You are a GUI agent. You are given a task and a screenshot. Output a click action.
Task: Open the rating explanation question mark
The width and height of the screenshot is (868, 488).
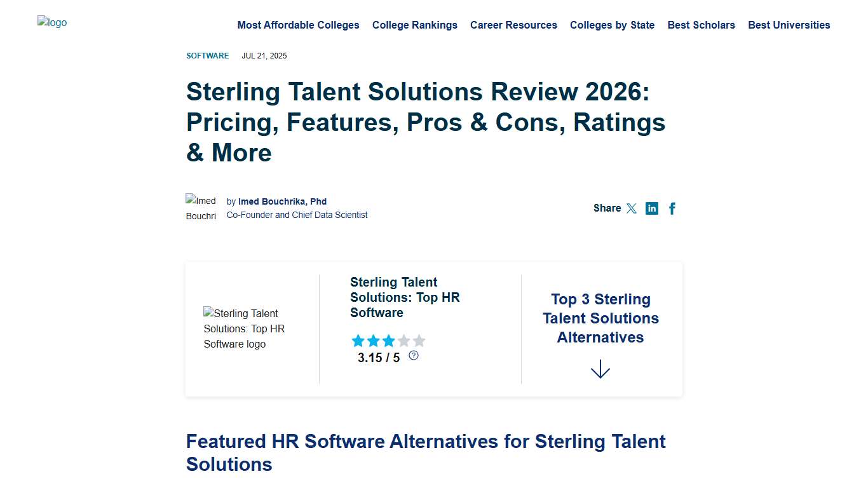coord(413,355)
